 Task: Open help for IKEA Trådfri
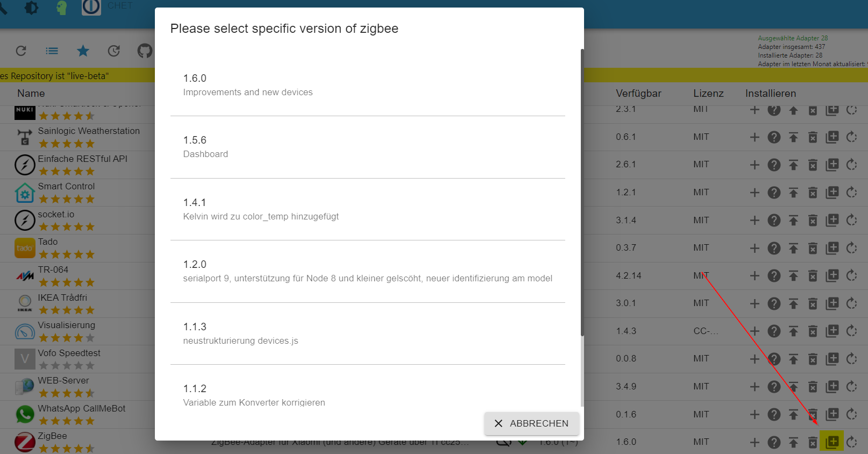click(x=774, y=303)
